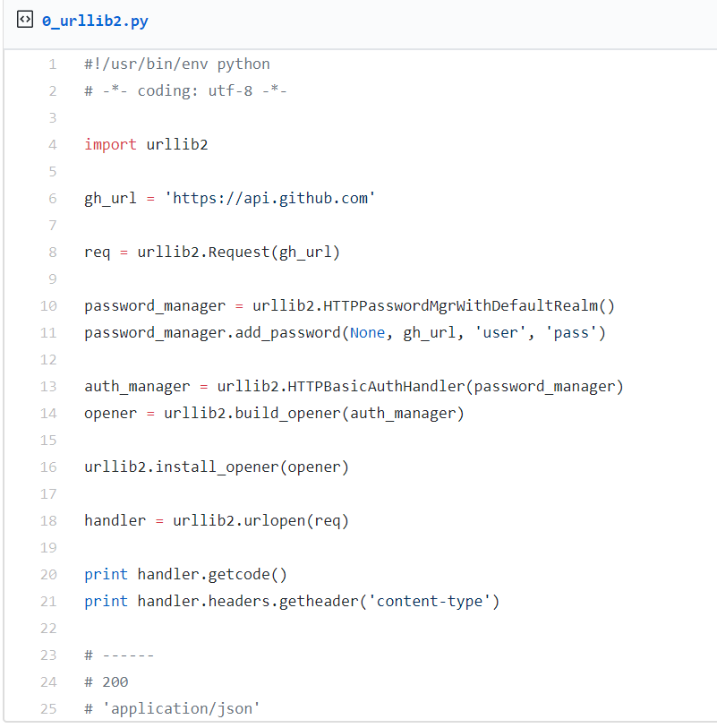Image resolution: width=717 pixels, height=728 pixels.
Task: Select line number 1 of the script
Action: tap(52, 64)
